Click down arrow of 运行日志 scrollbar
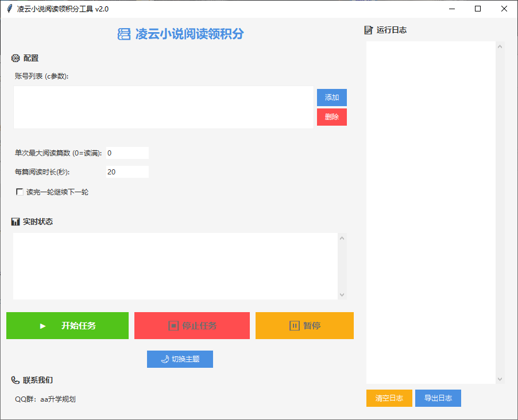 point(500,379)
